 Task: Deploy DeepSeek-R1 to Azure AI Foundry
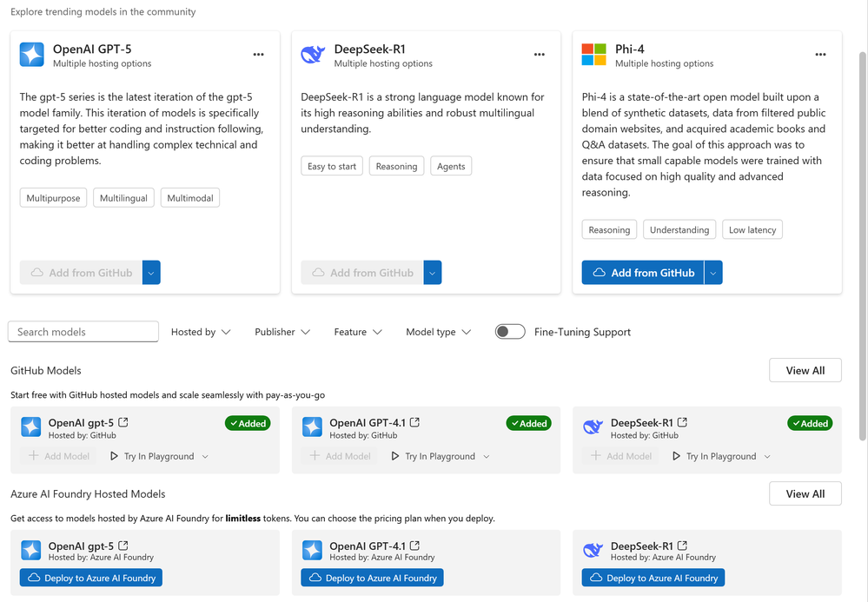pyautogui.click(x=653, y=578)
